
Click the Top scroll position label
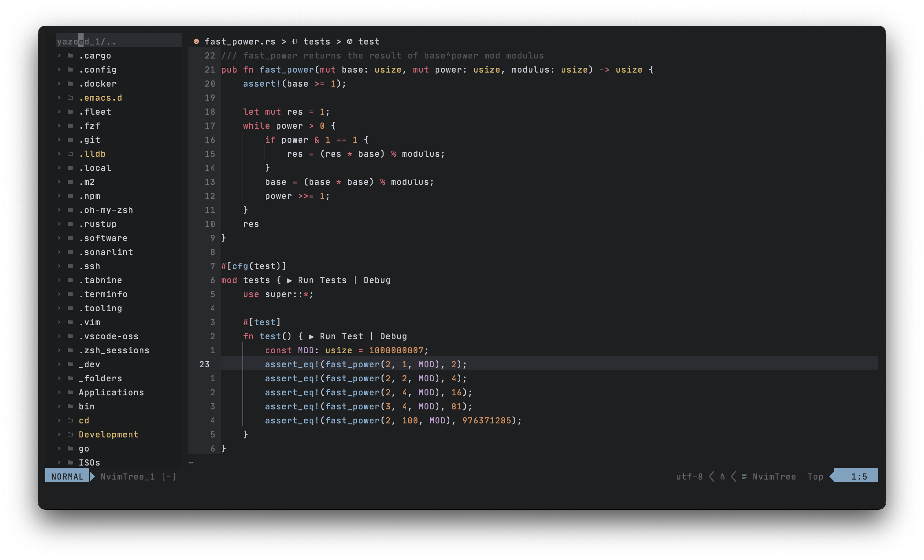coord(815,477)
